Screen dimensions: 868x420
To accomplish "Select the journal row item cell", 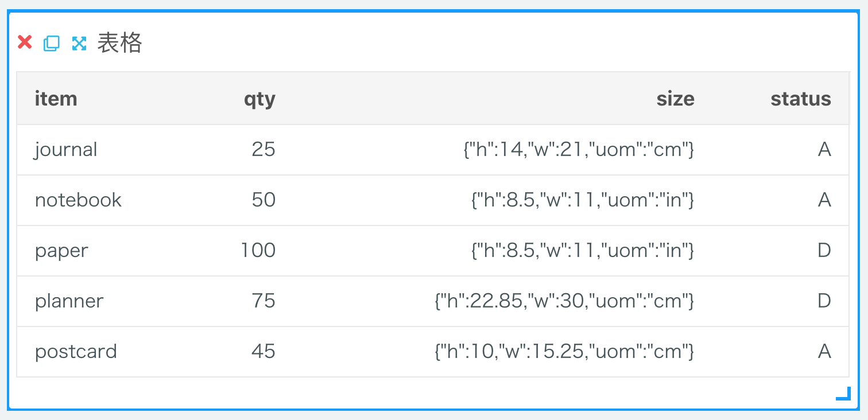I will click(x=66, y=150).
